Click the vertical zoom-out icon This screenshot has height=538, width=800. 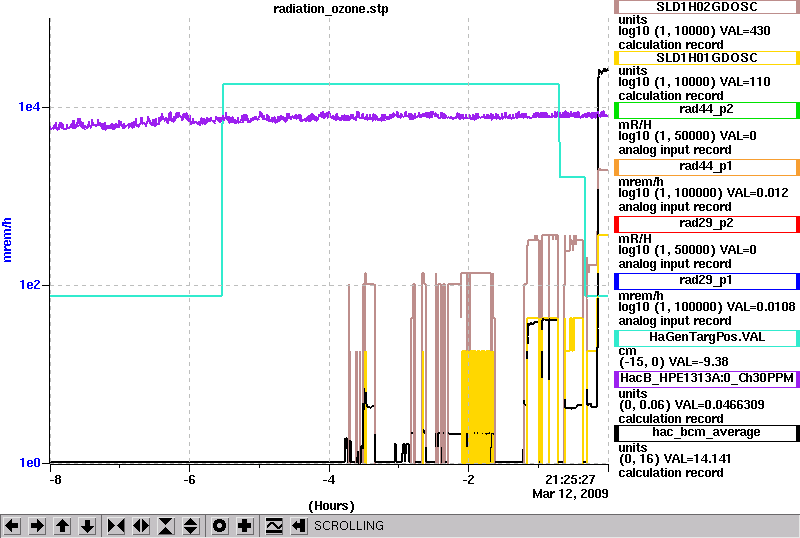(x=191, y=526)
